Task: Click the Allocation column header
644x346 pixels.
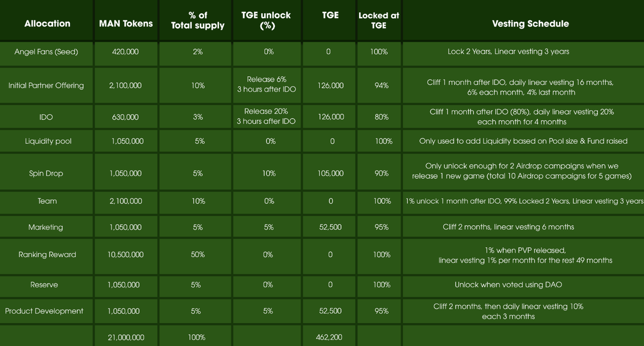Action: tap(47, 24)
